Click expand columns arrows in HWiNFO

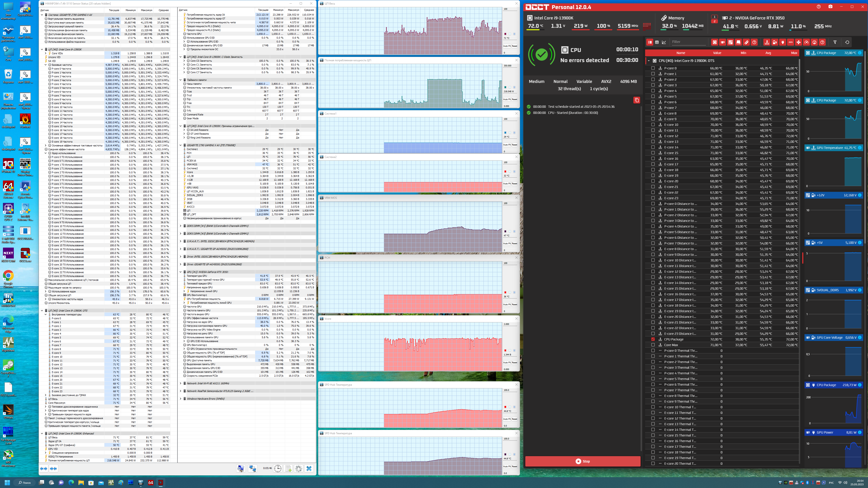[44, 469]
